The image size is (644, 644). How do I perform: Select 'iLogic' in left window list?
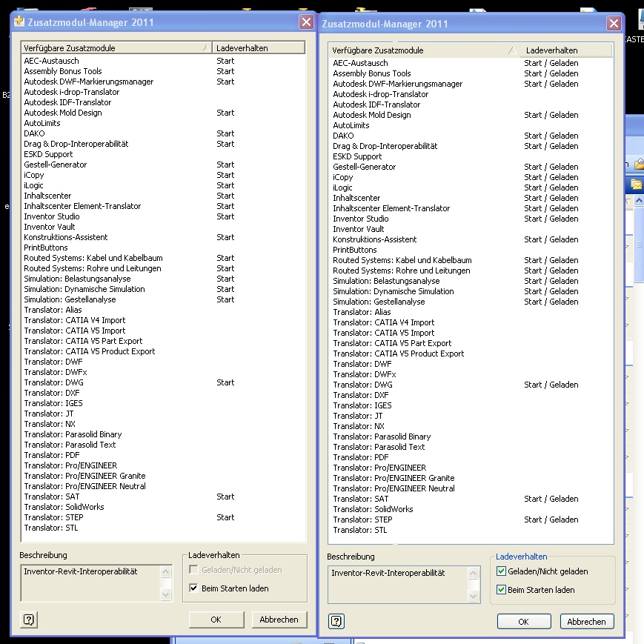[33, 185]
